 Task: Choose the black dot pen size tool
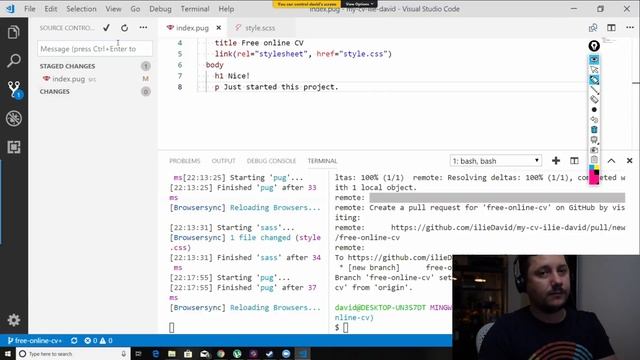[x=594, y=109]
